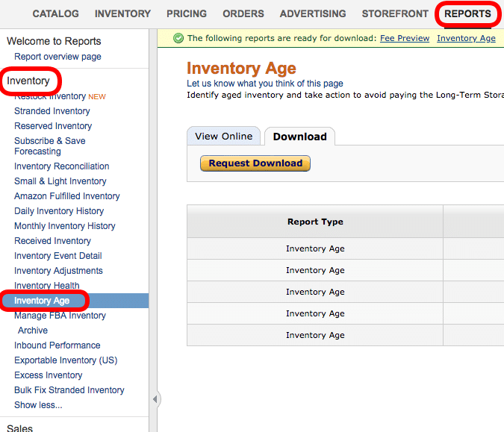Viewport: 504px width, 432px height.
Task: Open Inbound Performance report
Action: point(57,345)
